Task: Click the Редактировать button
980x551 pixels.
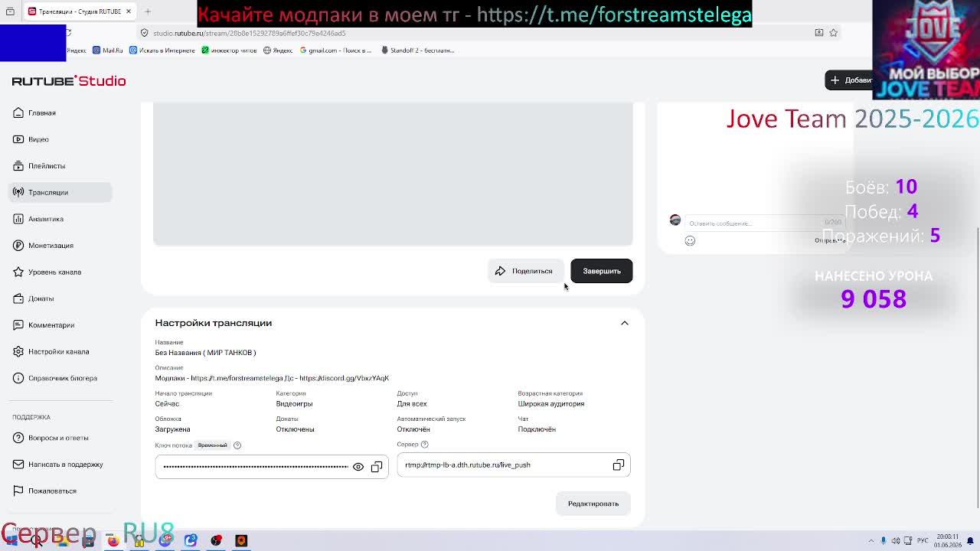Action: (x=593, y=504)
